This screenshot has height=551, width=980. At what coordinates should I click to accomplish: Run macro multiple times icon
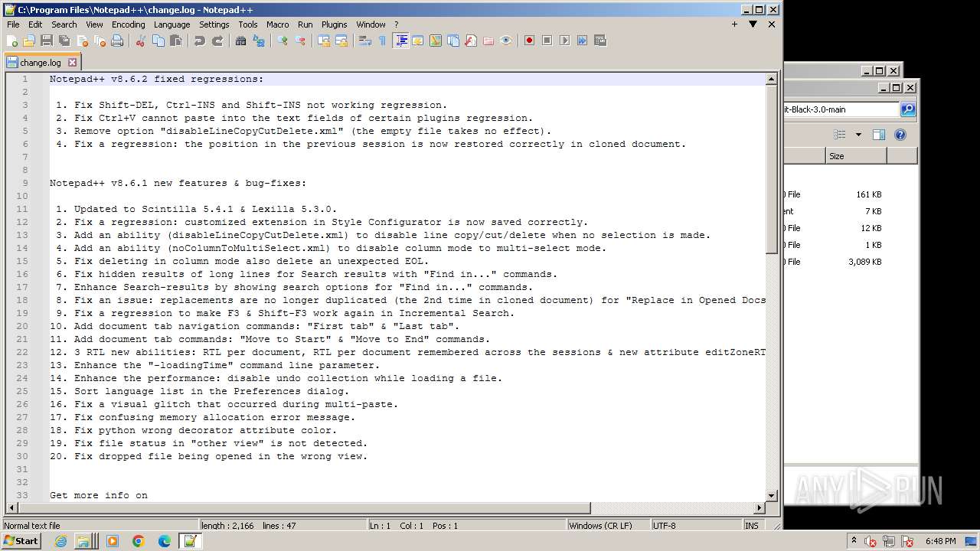point(582,41)
